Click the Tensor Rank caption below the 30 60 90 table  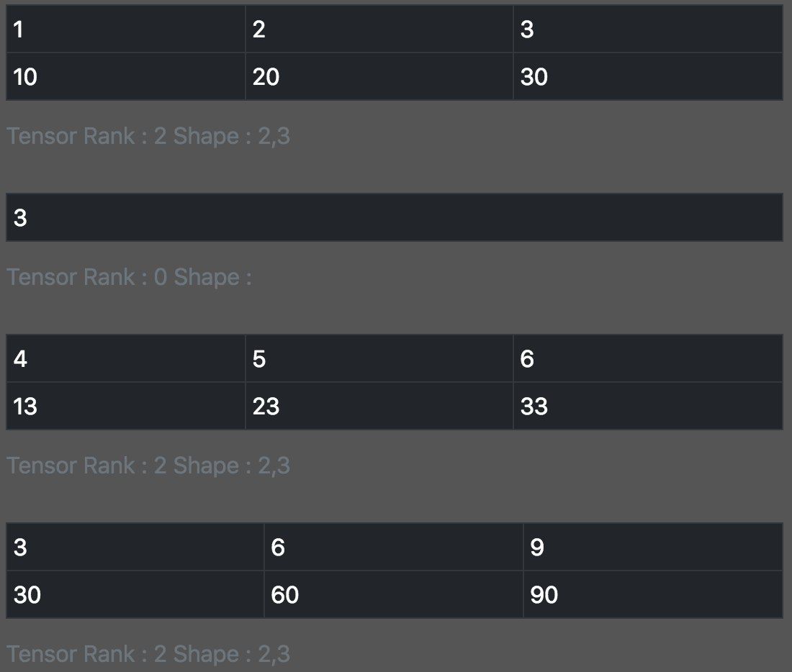[148, 654]
